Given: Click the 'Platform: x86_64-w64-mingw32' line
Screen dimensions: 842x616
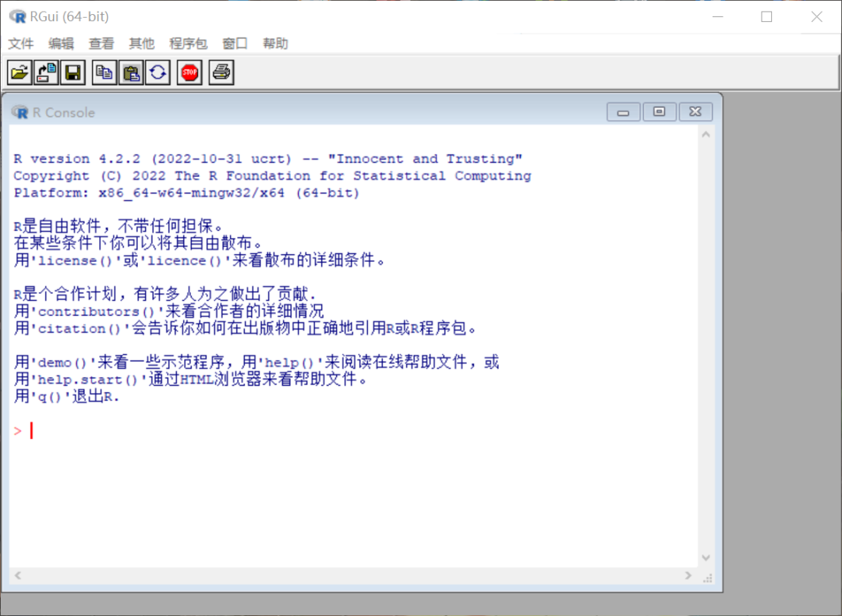Looking at the screenshot, I should pos(186,193).
